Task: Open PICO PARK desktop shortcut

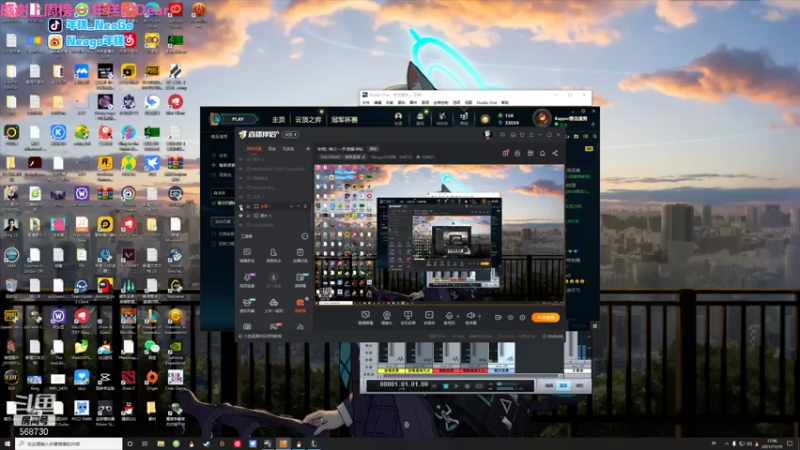Action: pyautogui.click(x=81, y=410)
